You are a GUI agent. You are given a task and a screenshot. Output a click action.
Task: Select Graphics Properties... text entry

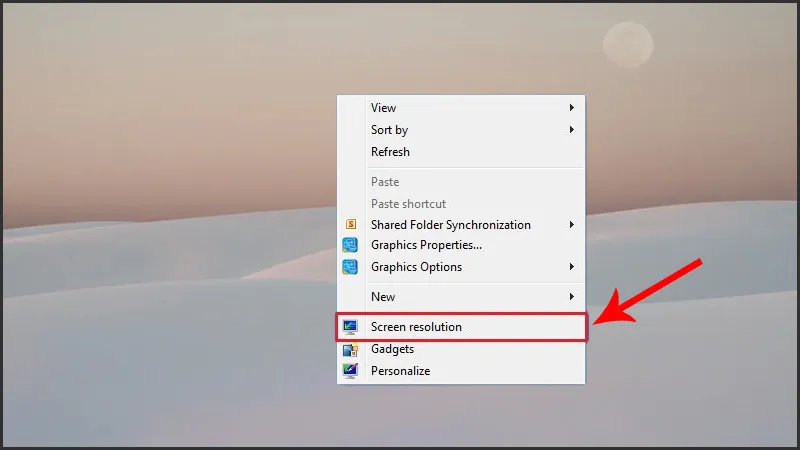[426, 245]
